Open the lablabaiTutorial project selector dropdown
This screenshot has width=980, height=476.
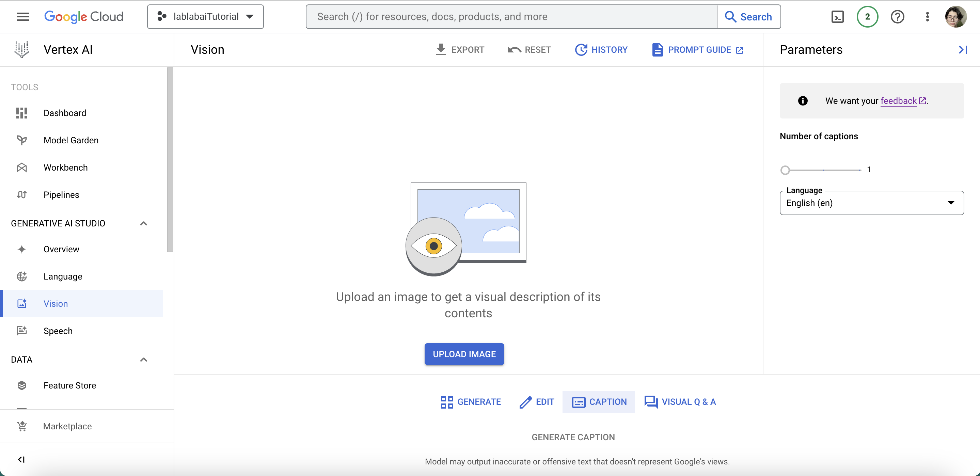pos(205,17)
